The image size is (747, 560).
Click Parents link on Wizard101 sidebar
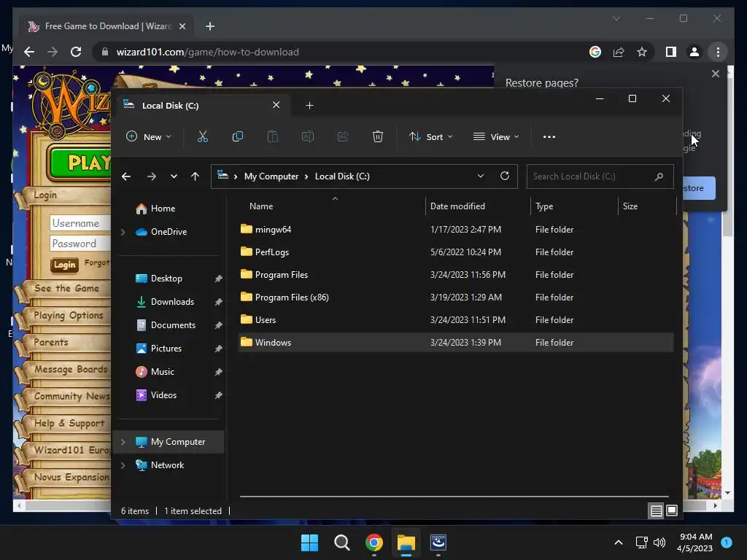pos(51,343)
